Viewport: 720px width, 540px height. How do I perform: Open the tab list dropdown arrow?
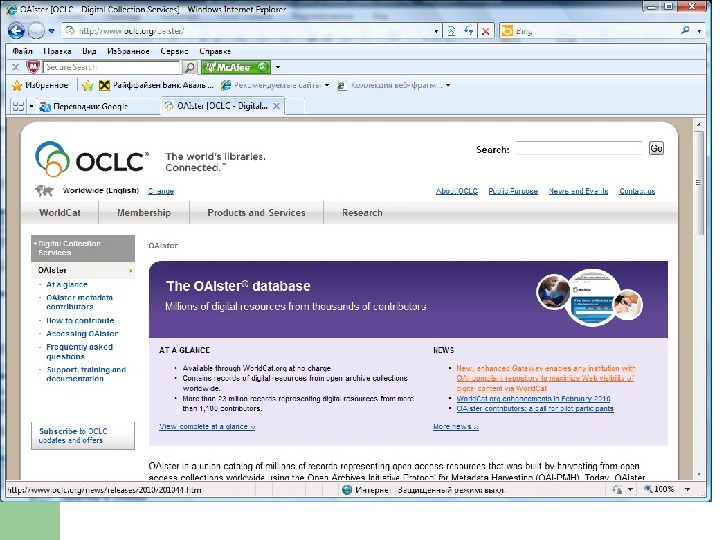[31, 106]
